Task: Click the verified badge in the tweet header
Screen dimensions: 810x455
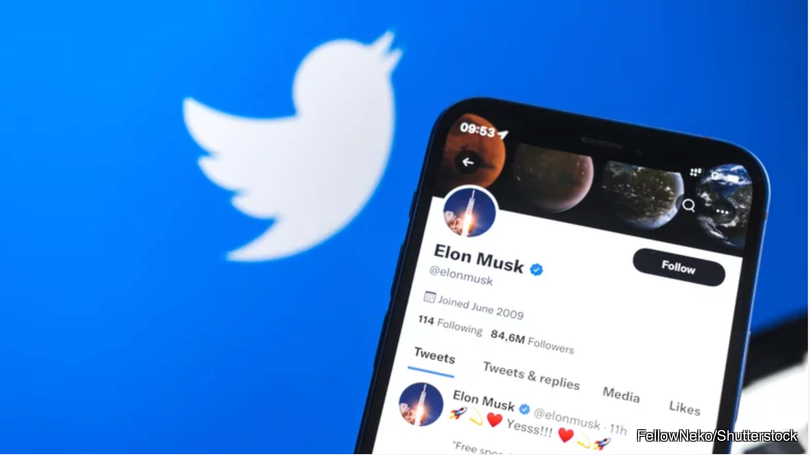Action: (524, 409)
